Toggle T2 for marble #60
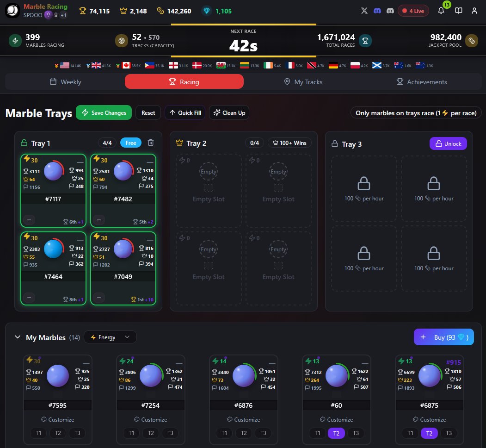486x448 pixels. [x=336, y=433]
